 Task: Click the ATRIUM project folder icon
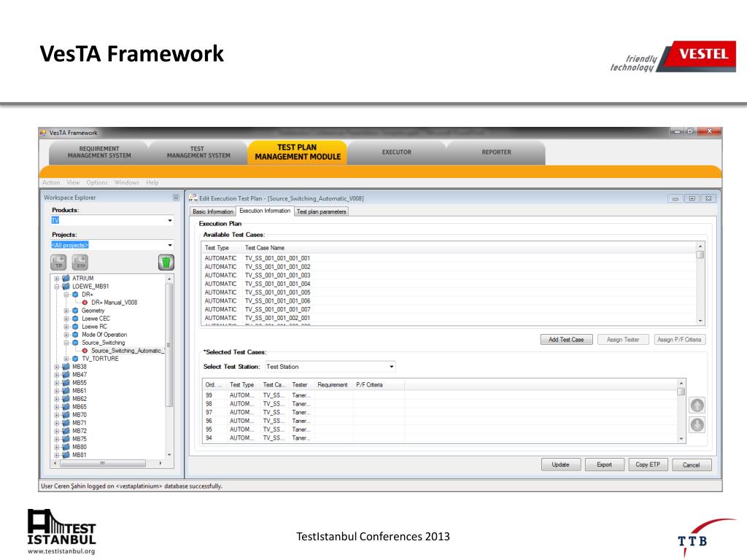[x=66, y=278]
